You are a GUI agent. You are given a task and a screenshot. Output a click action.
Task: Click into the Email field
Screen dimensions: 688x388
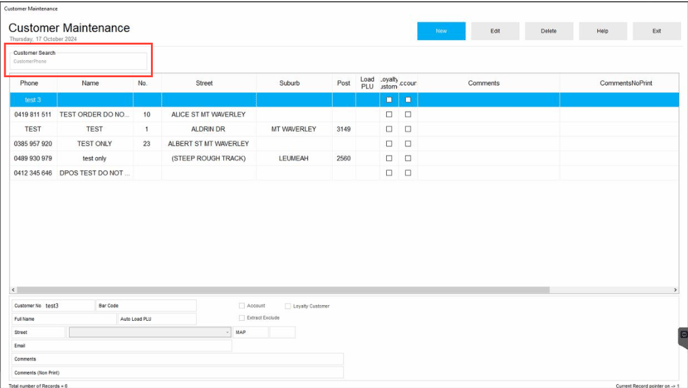(122, 346)
